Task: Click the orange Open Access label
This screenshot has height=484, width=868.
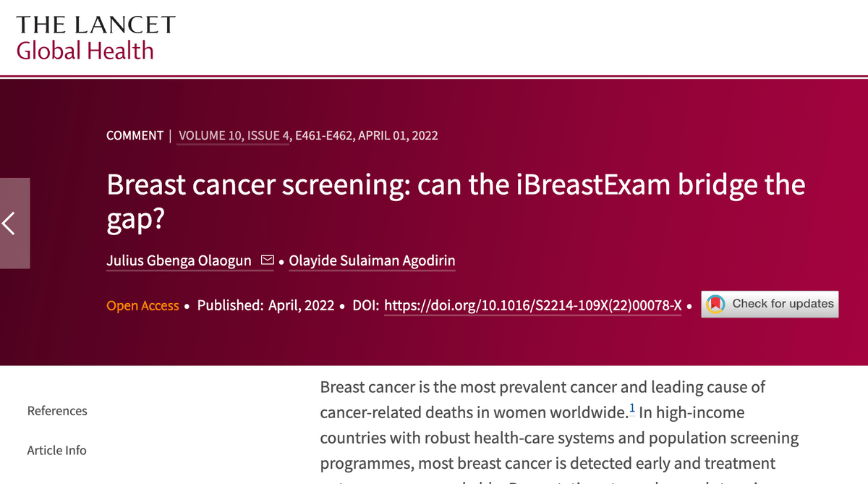Action: pyautogui.click(x=142, y=305)
